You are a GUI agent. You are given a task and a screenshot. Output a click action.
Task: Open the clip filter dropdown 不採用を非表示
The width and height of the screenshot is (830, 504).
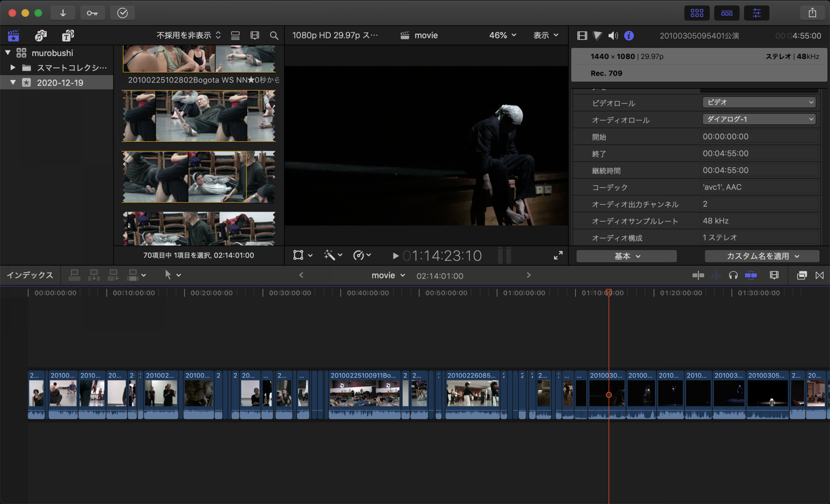(188, 35)
